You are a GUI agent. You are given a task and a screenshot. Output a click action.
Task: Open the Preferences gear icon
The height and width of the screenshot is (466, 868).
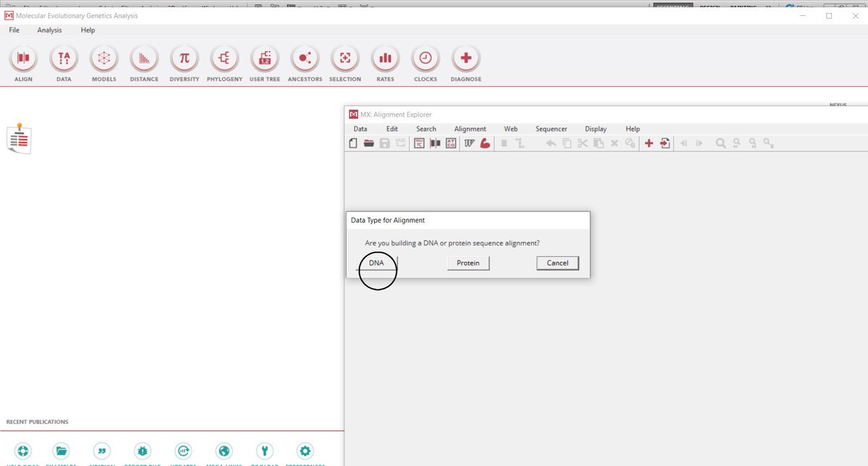point(305,451)
